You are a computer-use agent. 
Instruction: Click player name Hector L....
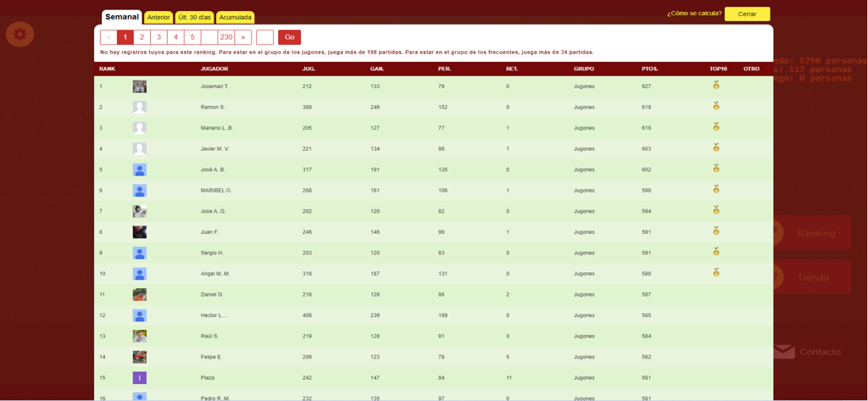click(214, 315)
